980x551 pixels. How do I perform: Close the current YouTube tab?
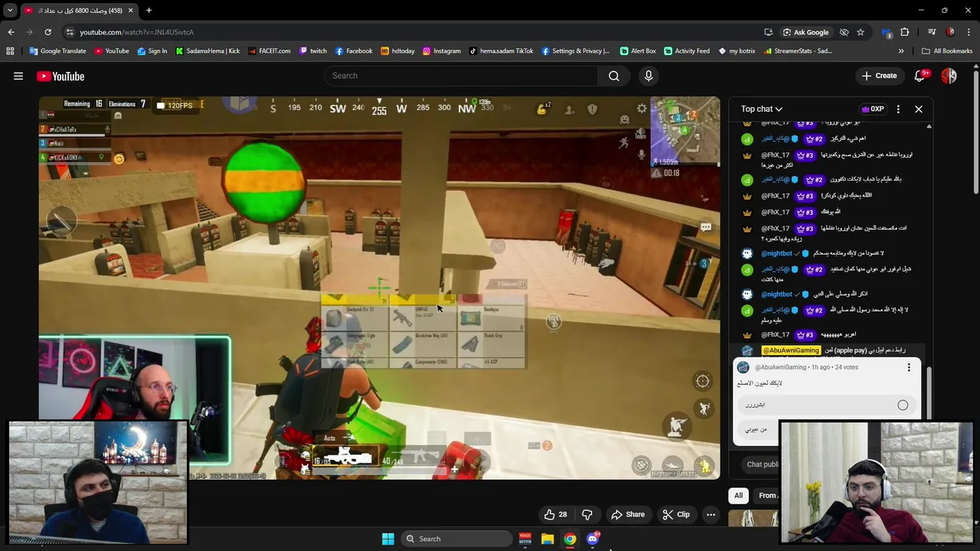tap(130, 11)
